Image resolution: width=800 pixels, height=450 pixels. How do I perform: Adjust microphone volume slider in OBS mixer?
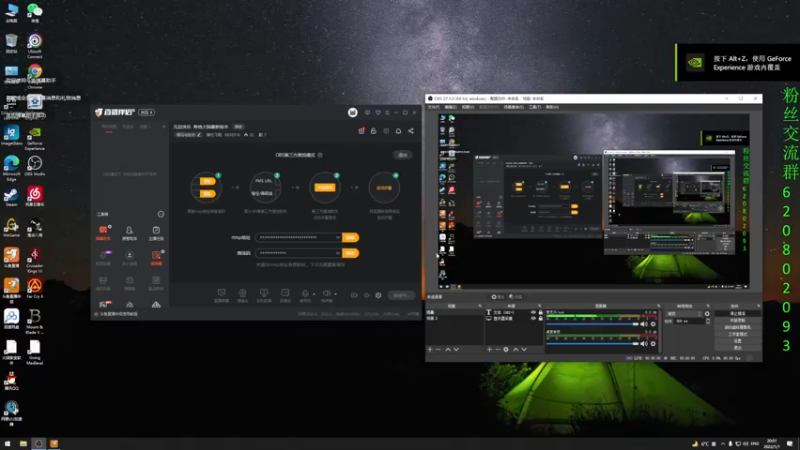(592, 324)
